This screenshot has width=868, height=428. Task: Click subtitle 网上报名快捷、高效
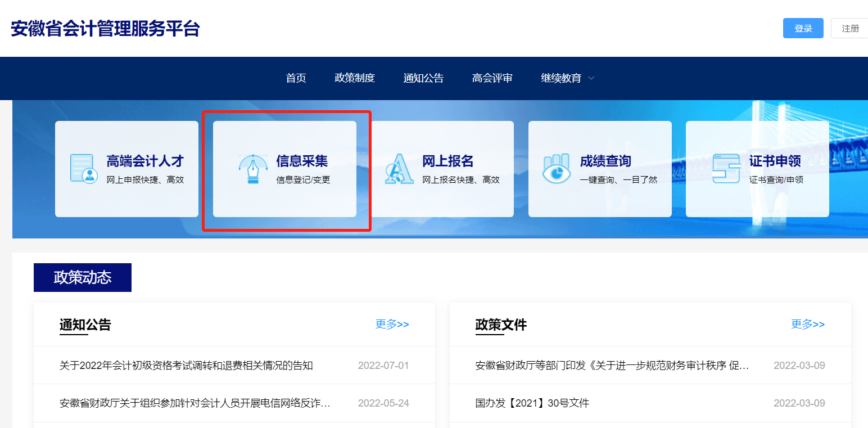[x=461, y=180]
